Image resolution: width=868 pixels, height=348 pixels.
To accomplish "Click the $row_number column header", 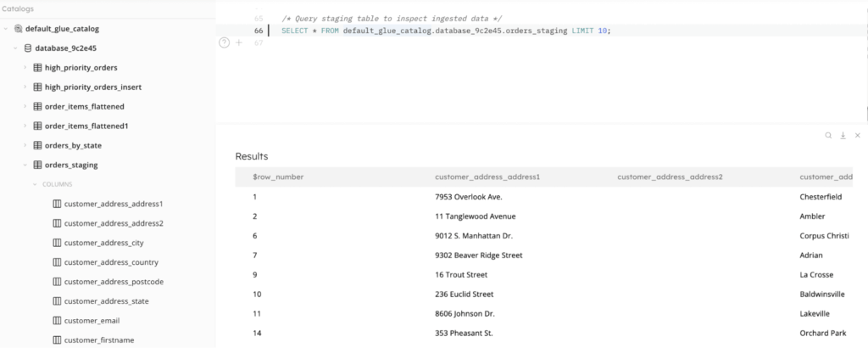I will (x=278, y=177).
